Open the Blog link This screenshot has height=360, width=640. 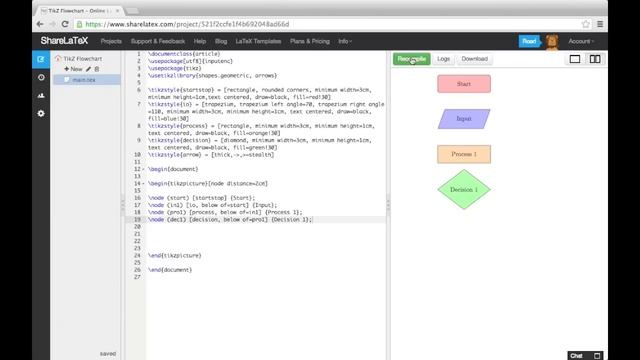click(x=221, y=41)
